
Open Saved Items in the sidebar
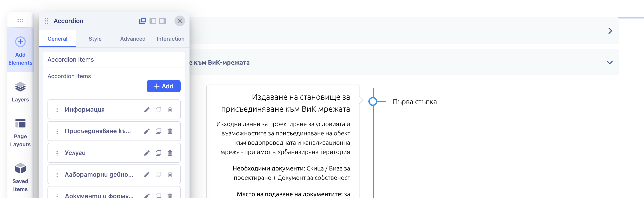click(x=20, y=177)
